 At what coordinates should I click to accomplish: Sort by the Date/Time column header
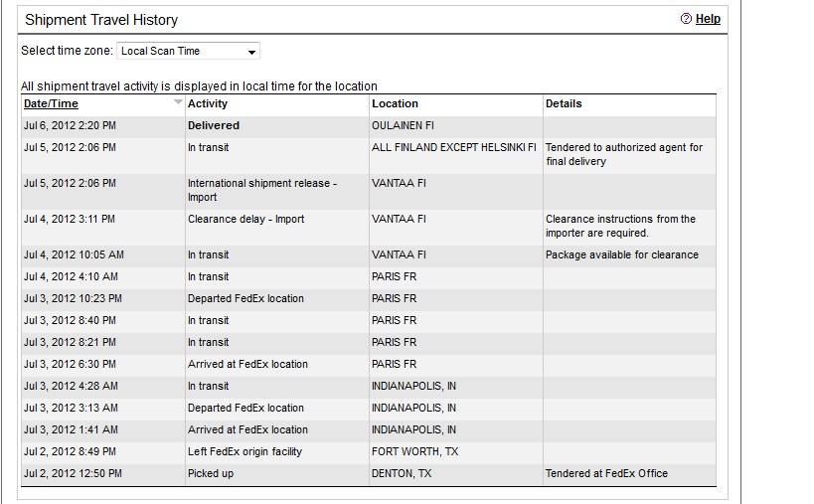pos(51,103)
